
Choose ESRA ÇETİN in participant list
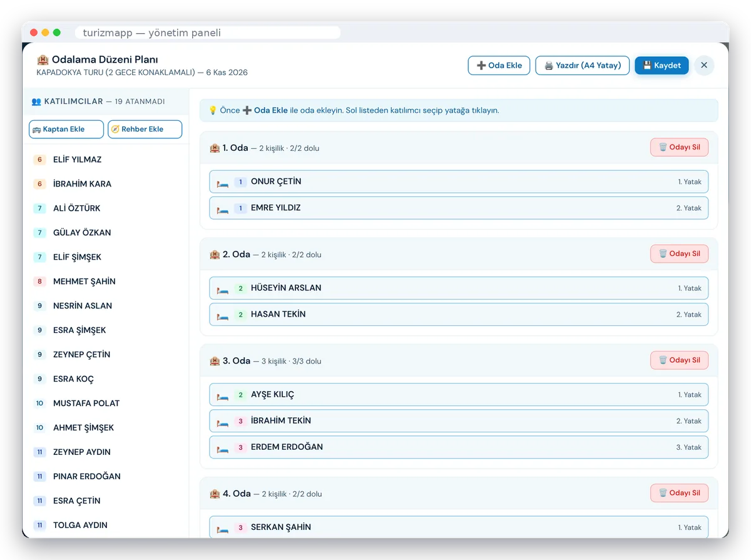105,501
